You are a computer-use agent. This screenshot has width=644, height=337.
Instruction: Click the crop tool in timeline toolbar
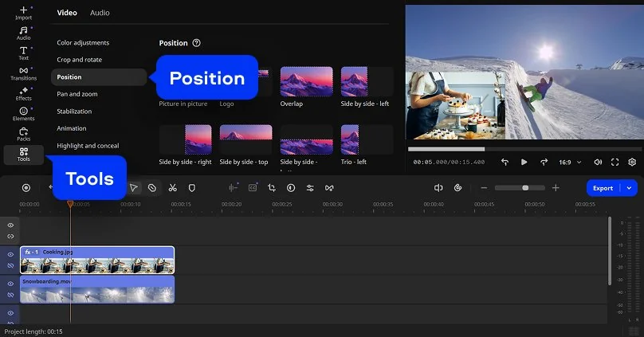[x=272, y=188]
